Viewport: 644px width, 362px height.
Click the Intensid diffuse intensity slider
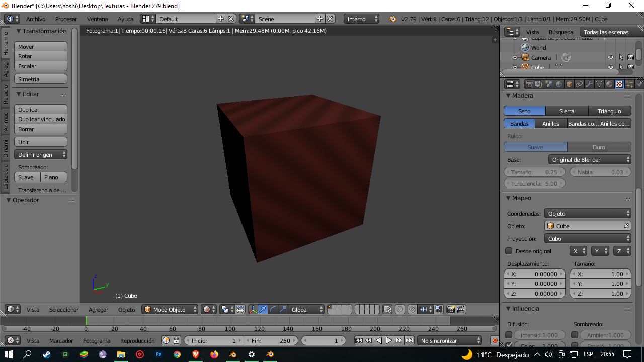coord(540,335)
